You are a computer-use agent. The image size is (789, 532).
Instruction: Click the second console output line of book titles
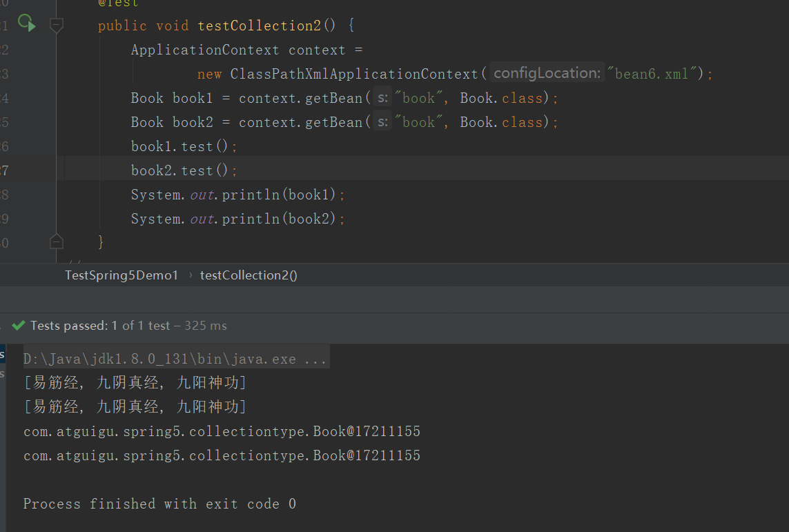[135, 407]
